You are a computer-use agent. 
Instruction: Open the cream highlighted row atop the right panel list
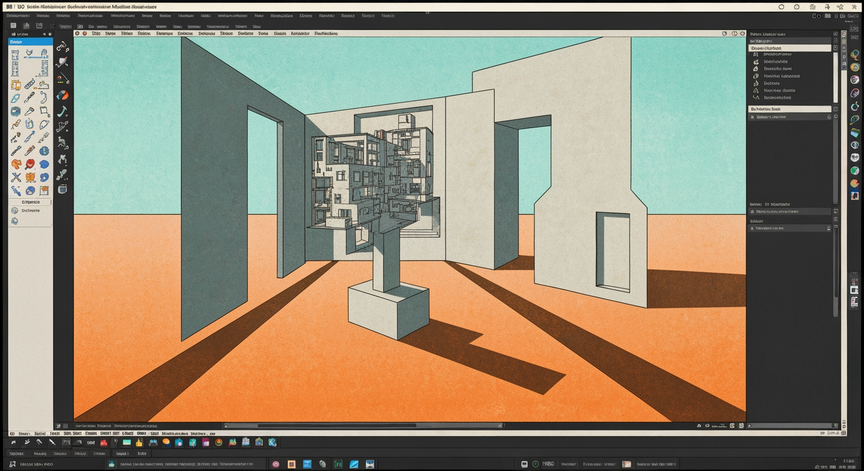click(x=790, y=48)
